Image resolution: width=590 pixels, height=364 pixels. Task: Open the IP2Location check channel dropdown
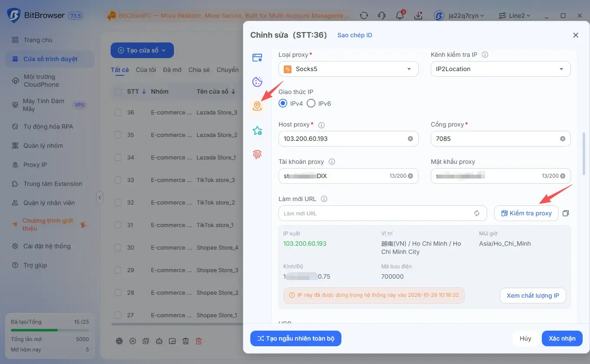pos(501,69)
